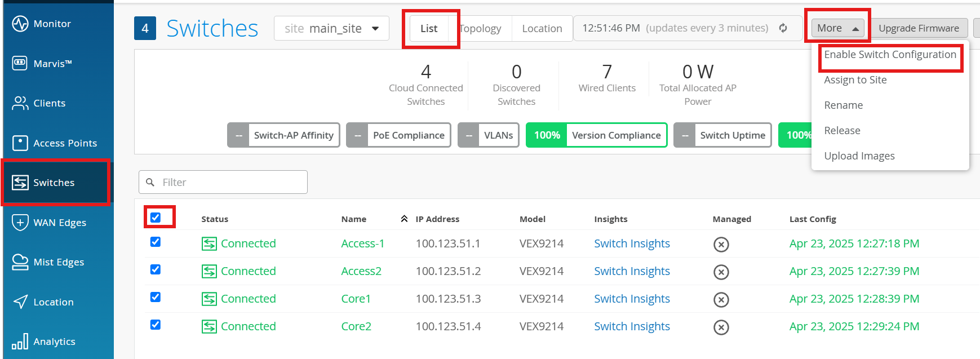
Task: Click the Upgrade Firmware button
Action: point(919,28)
